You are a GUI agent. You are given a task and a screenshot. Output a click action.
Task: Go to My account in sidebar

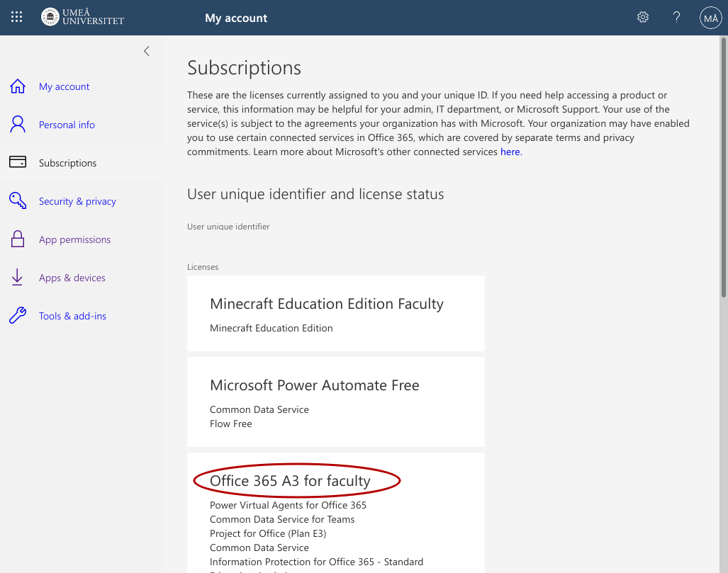[x=64, y=86]
